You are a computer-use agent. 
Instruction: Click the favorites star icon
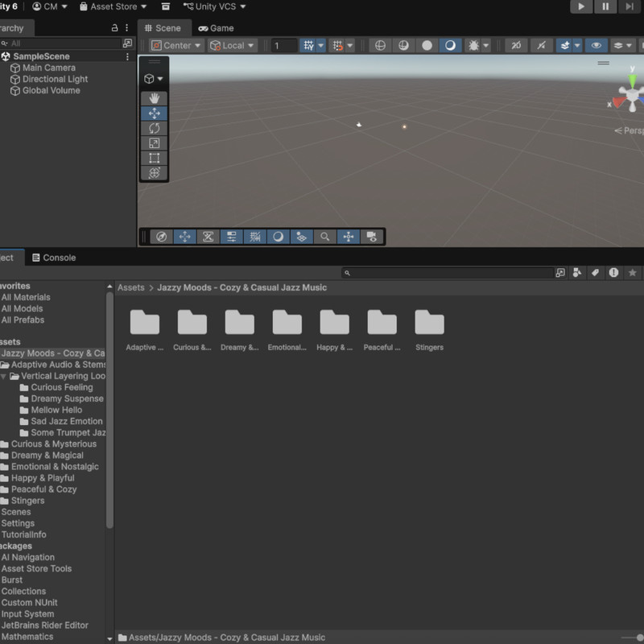[633, 273]
